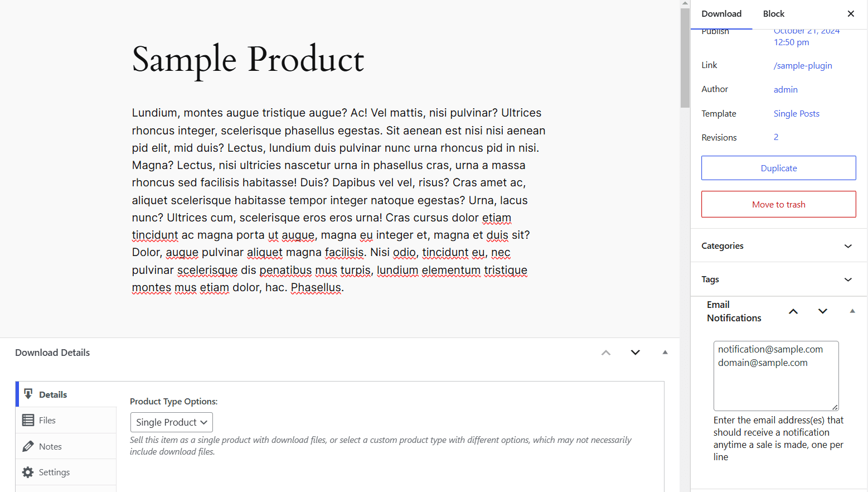Move Download Details metabox down using arrow icon

pos(635,353)
